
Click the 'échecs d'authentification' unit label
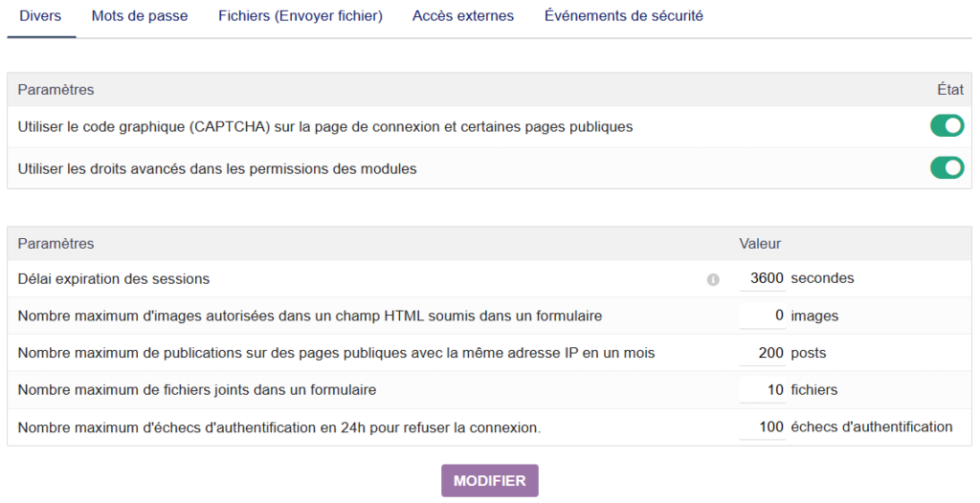[x=871, y=427]
